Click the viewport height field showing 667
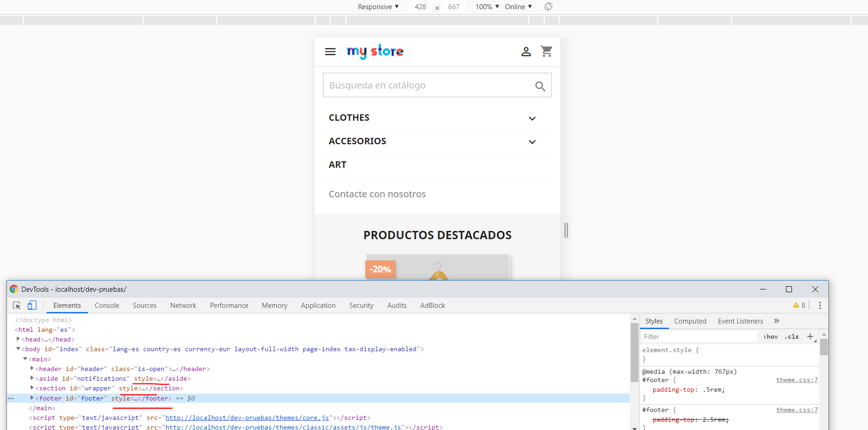868x430 pixels. click(x=454, y=6)
